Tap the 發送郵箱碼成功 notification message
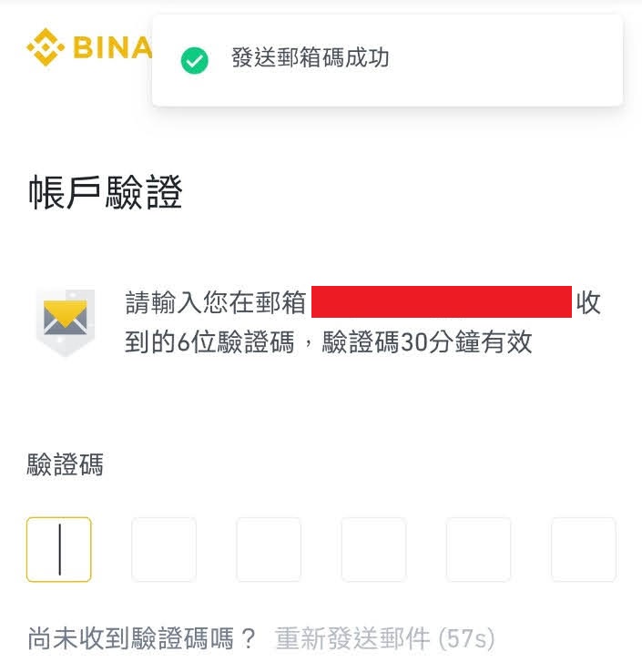The height and width of the screenshot is (672, 642). tap(310, 58)
